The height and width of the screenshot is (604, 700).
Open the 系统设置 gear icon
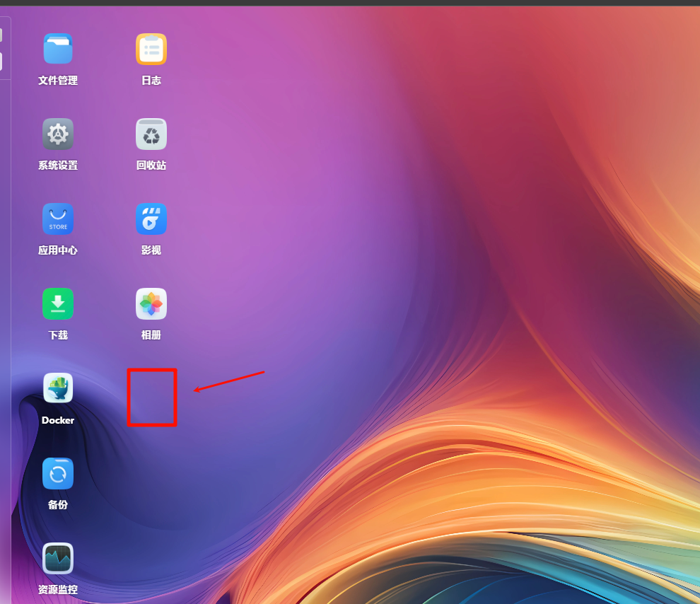point(58,134)
